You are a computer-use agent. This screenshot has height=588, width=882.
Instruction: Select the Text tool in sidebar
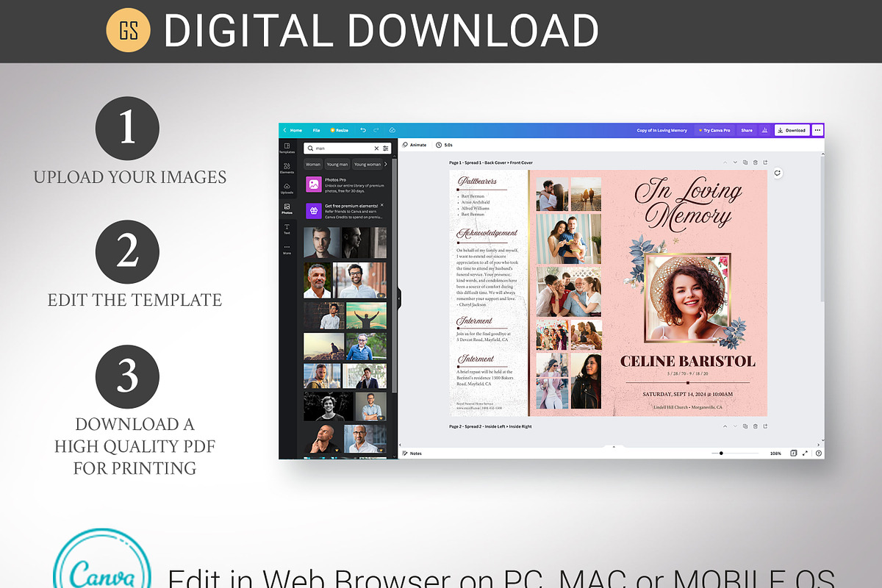pyautogui.click(x=287, y=229)
